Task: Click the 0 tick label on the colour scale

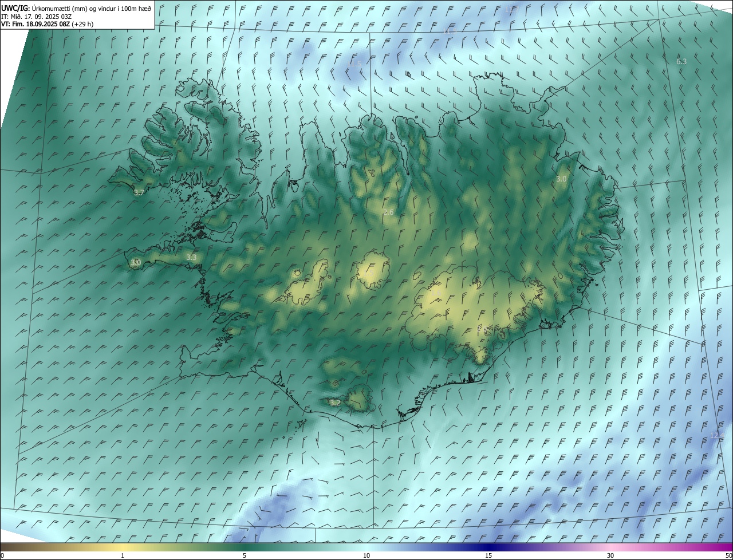Action: point(2,555)
